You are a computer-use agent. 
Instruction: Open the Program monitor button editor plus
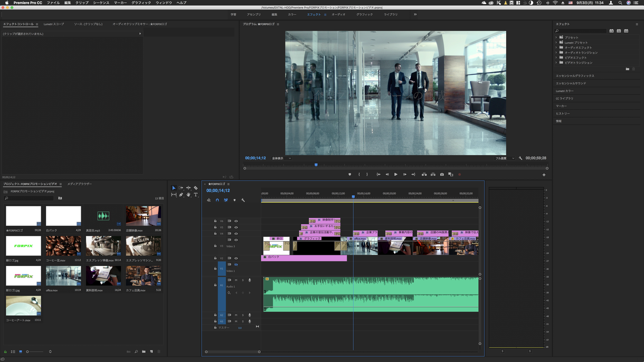pyautogui.click(x=544, y=175)
